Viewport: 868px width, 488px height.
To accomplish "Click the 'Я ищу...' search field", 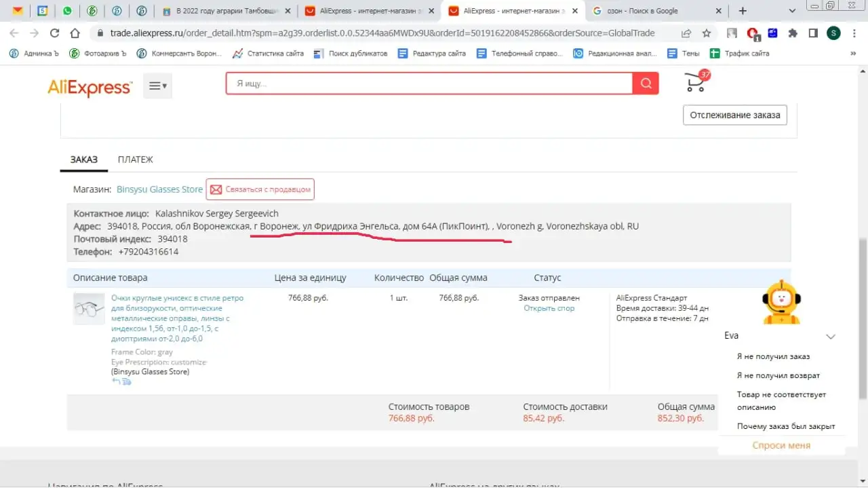I will tap(429, 83).
